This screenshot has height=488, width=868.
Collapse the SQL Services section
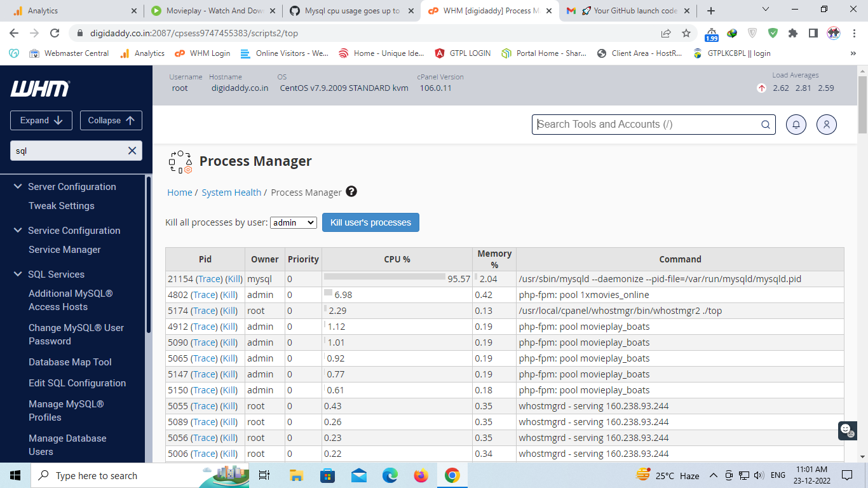point(18,274)
